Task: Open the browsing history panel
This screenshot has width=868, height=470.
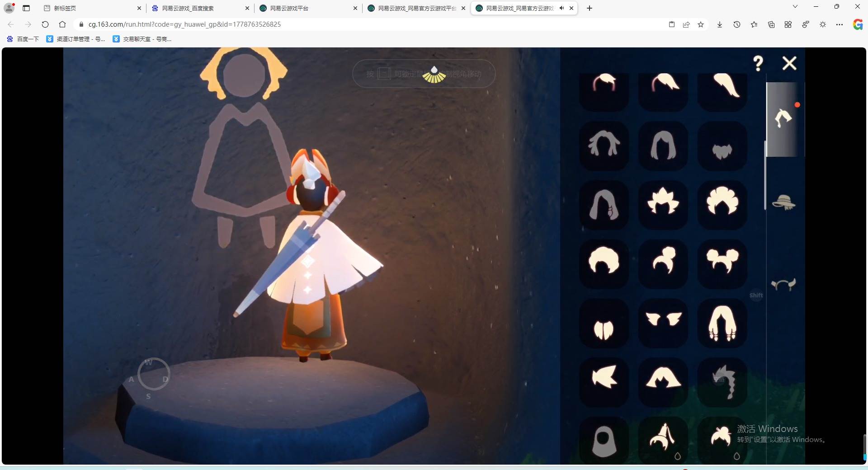Action: tap(737, 24)
